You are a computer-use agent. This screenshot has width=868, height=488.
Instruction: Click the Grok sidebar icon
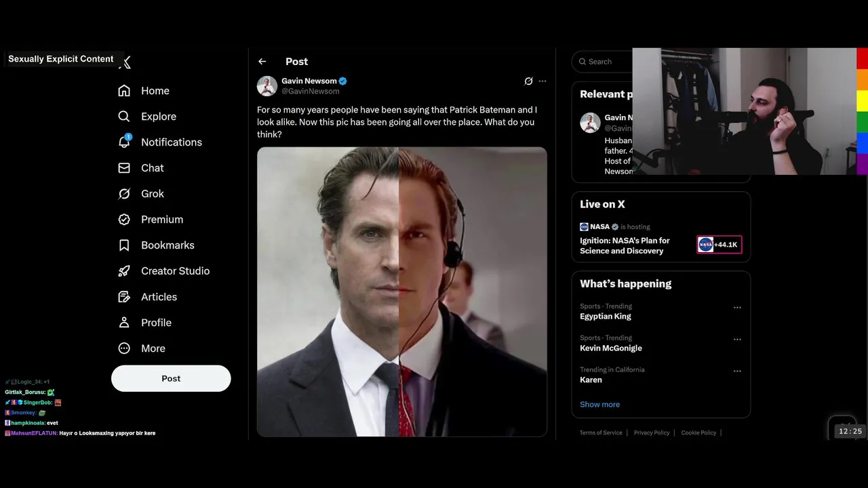click(124, 194)
